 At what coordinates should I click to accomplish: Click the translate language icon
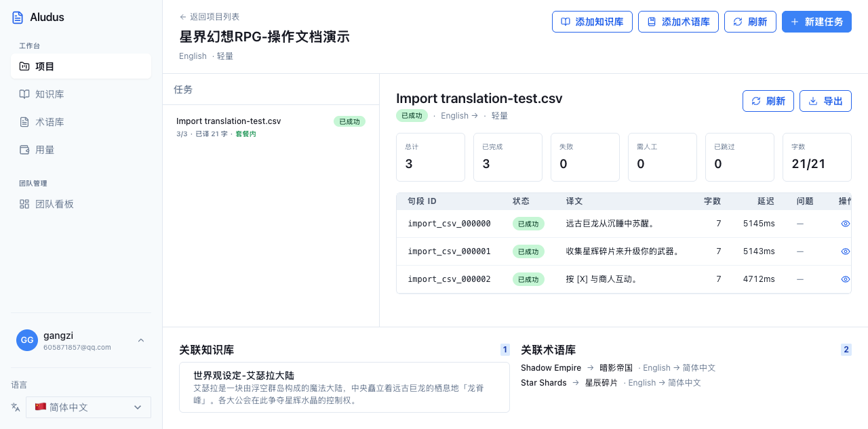pyautogui.click(x=16, y=407)
